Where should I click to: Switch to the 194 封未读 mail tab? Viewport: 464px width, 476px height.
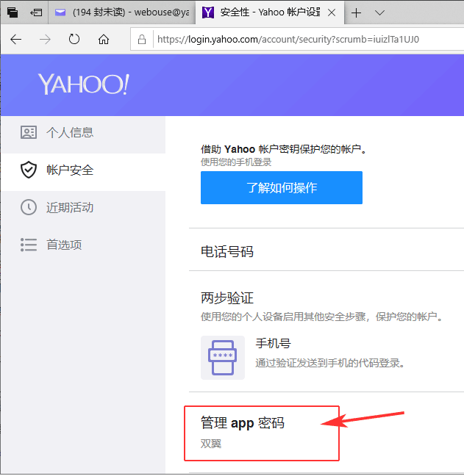pyautogui.click(x=122, y=12)
